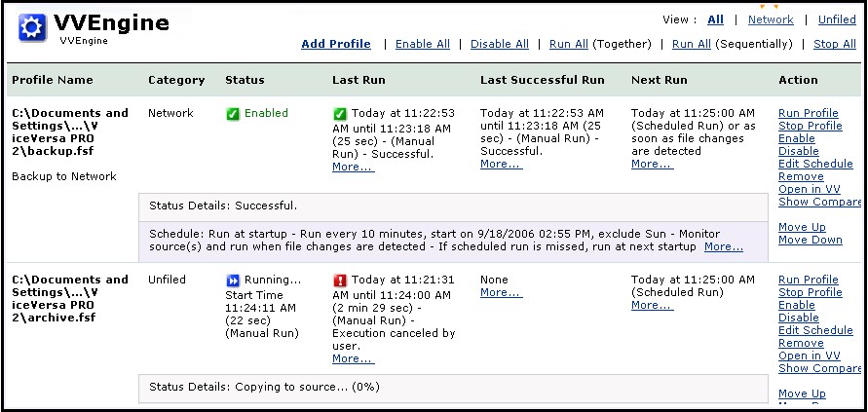Click the VVEngine gear logo icon
This screenshot has width=868, height=412.
tap(33, 27)
